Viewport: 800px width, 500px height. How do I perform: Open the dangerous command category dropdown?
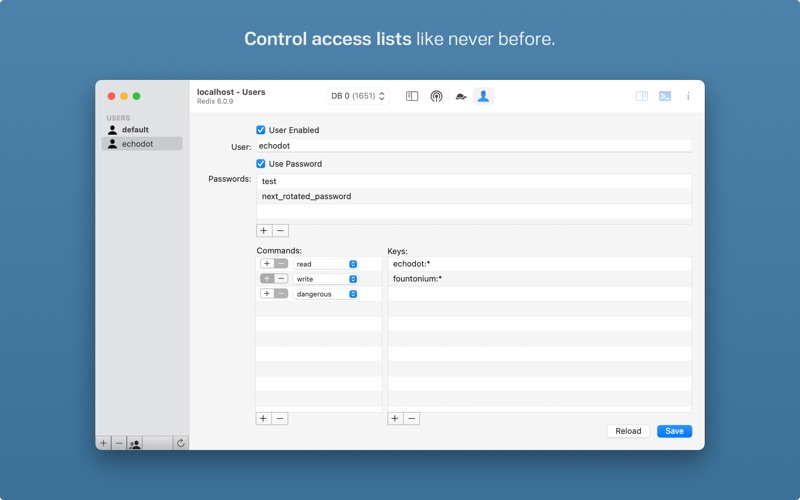325,294
